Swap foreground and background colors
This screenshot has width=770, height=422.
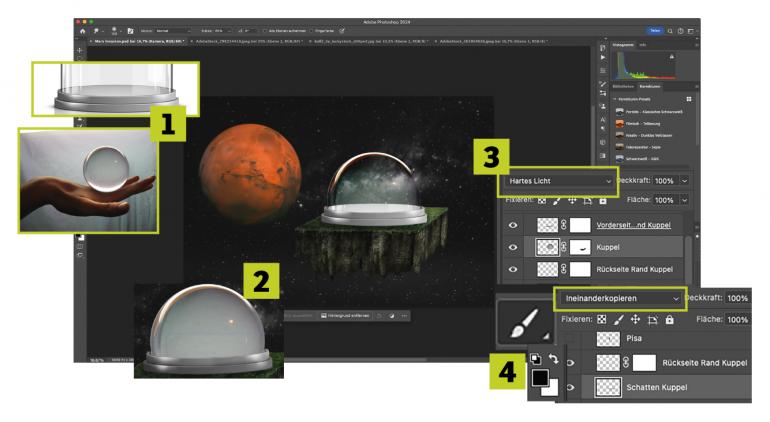tap(554, 359)
